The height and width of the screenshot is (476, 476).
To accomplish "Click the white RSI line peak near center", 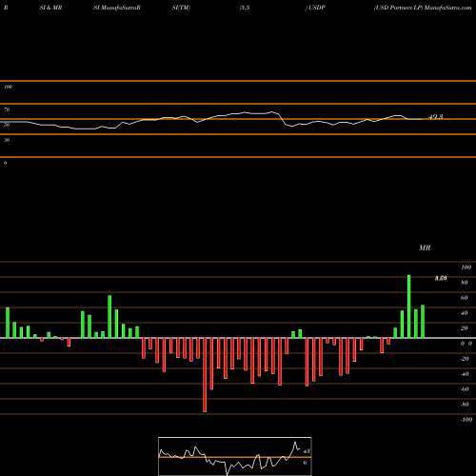I will point(272,111).
